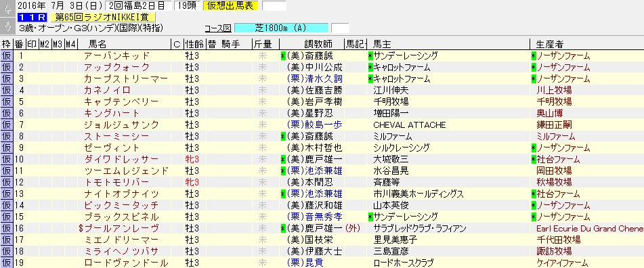The image size is (644, 268).
Task: Open horse アーバンキッド entry
Action: pos(116,55)
